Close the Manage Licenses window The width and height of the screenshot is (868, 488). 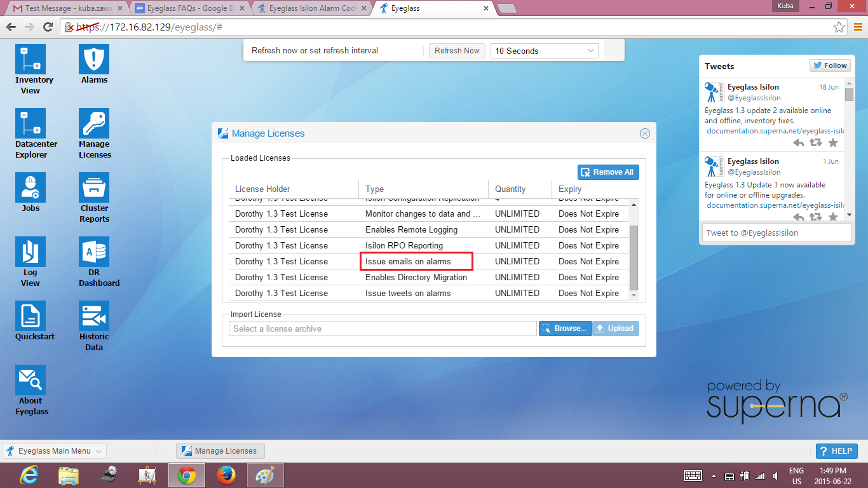coord(644,133)
